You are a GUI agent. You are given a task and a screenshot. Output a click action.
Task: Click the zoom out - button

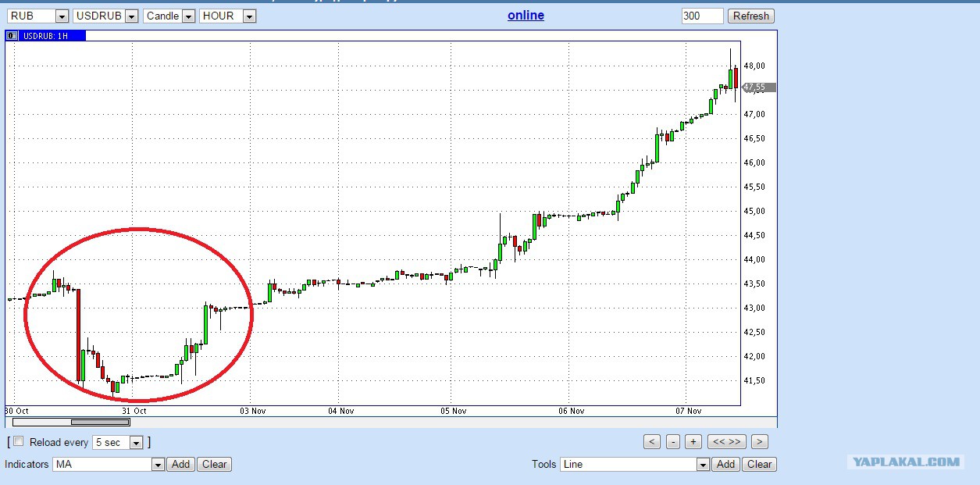[x=673, y=441]
